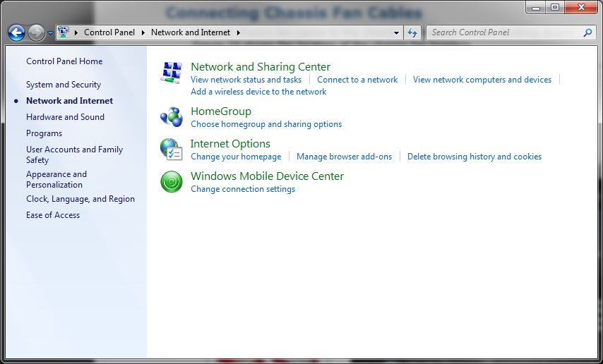Click the Windows Mobile Device Center green icon

172,182
